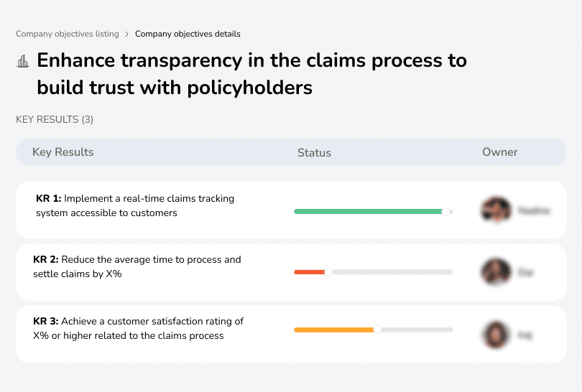Screen dimensions: 582x392
Task: Click the Status column header
Action: click(x=314, y=152)
